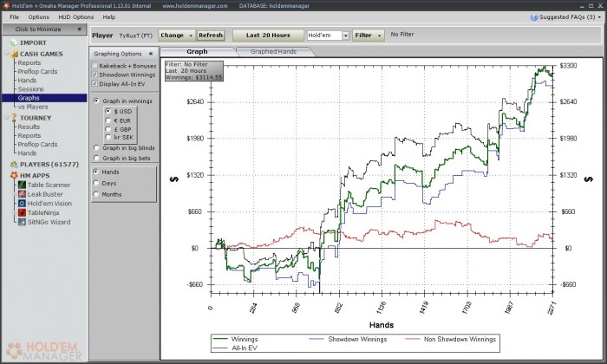Open Tourney Reports
Viewport: 607px width, 364px height.
click(29, 136)
